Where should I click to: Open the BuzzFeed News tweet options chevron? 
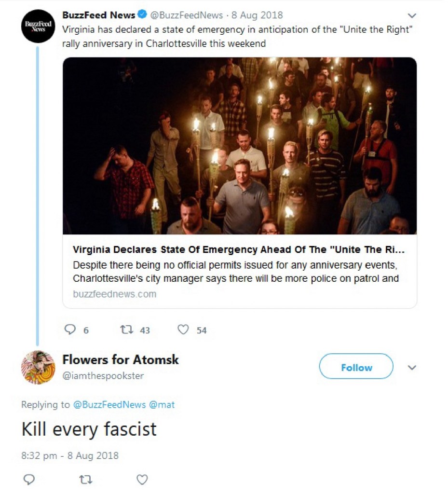click(x=412, y=16)
